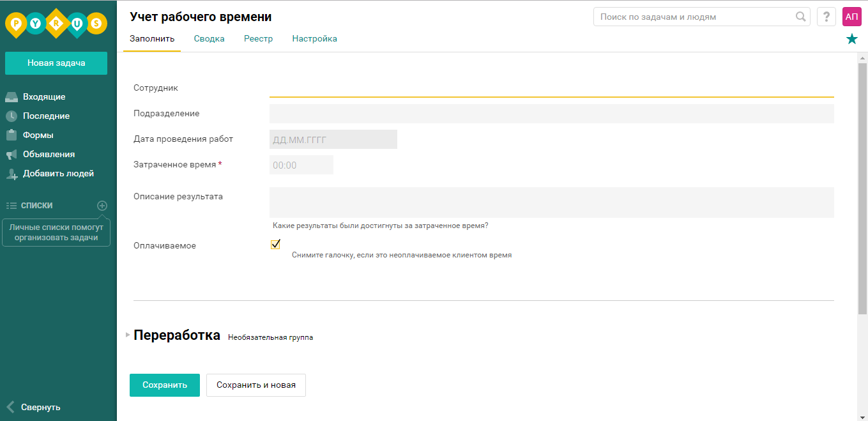Open Добавить людей with the person icon

[x=12, y=173]
